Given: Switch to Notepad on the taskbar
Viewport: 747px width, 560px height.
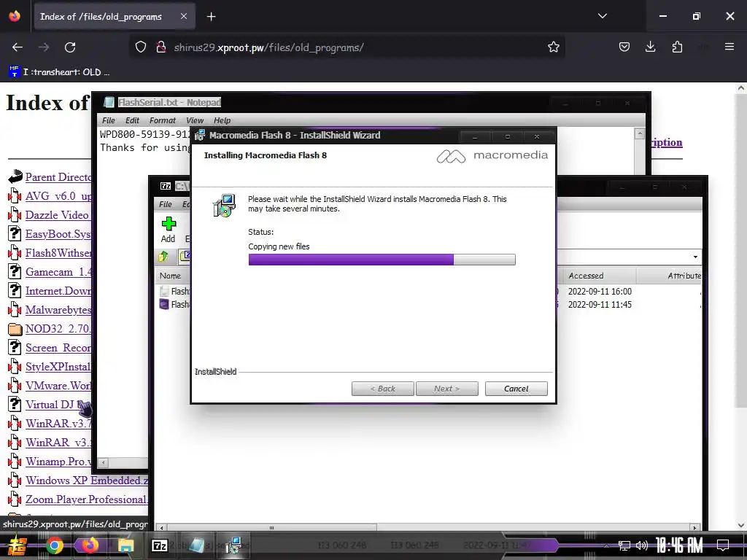Looking at the screenshot, I should pos(196,545).
